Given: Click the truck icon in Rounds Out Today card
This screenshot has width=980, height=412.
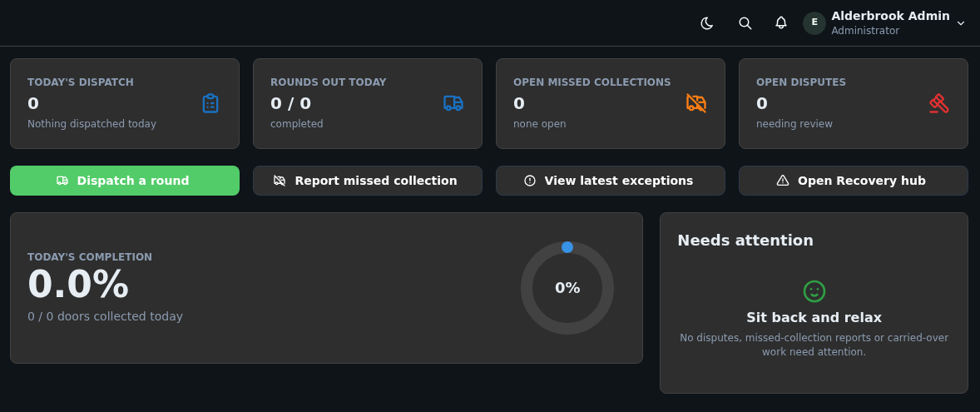Looking at the screenshot, I should pyautogui.click(x=453, y=103).
